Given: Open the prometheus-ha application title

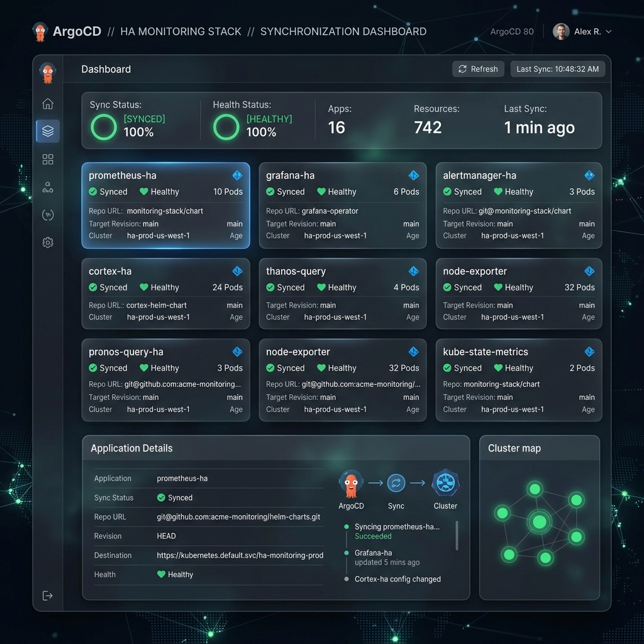Looking at the screenshot, I should tap(123, 176).
